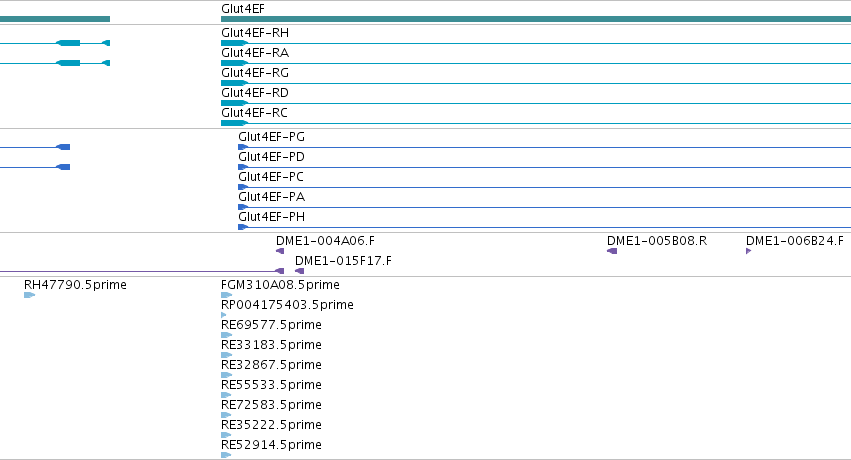Image resolution: width=851 pixels, height=460 pixels.
Task: Click the light-blue arrow glyph under FGM310A08.5prime
Action: coord(226,295)
